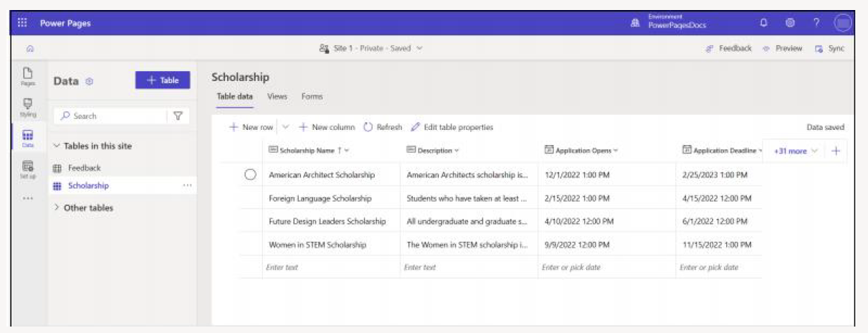
Task: Open more options ellipsis in left rail
Action: click(x=28, y=199)
